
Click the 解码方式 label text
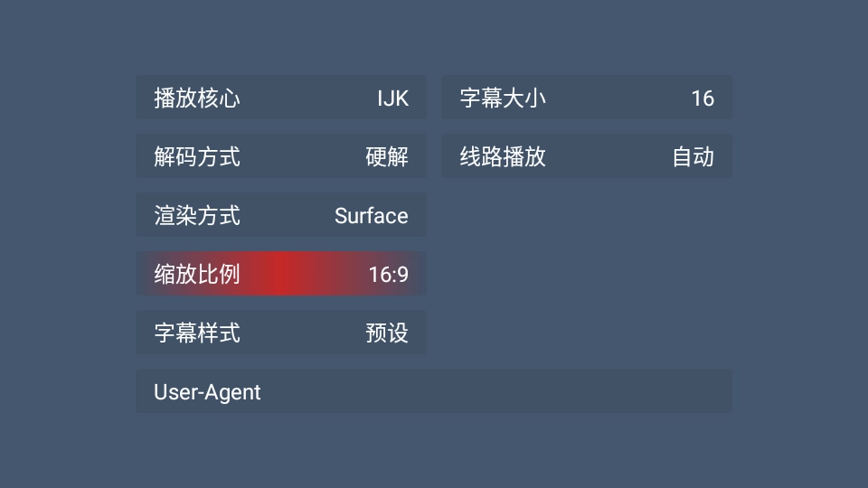(x=197, y=156)
